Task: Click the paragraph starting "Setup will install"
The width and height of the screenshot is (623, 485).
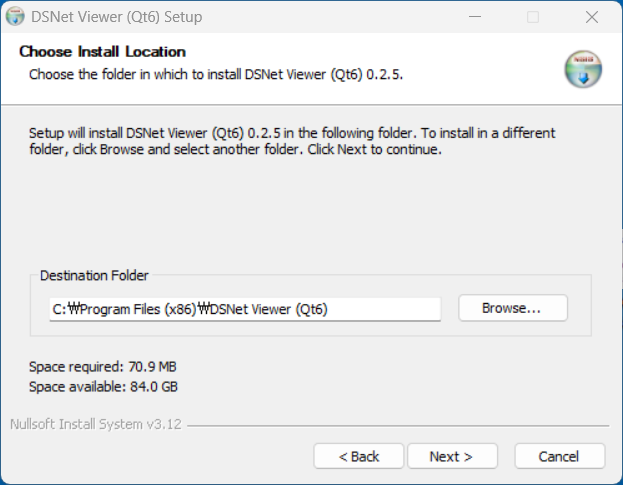Action: [x=292, y=141]
